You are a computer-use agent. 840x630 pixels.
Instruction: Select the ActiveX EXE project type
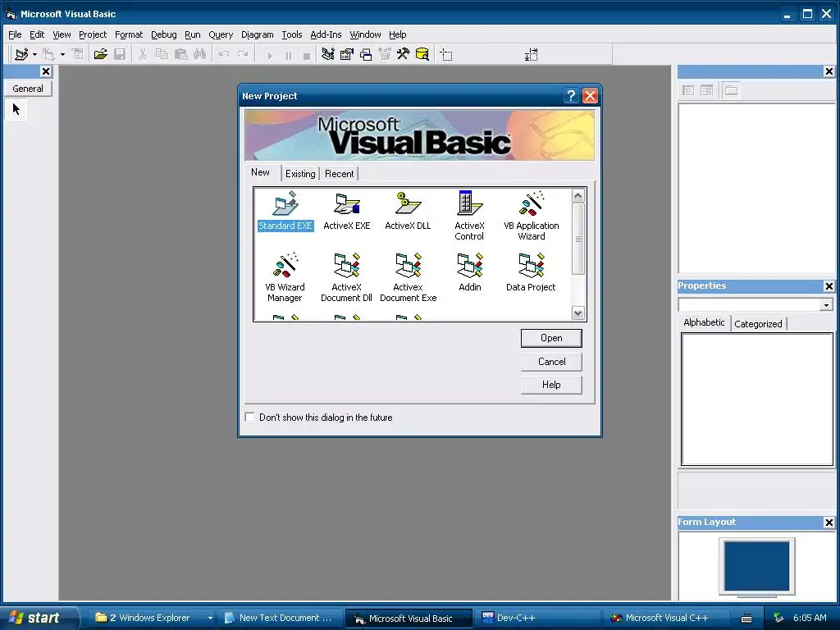click(347, 212)
